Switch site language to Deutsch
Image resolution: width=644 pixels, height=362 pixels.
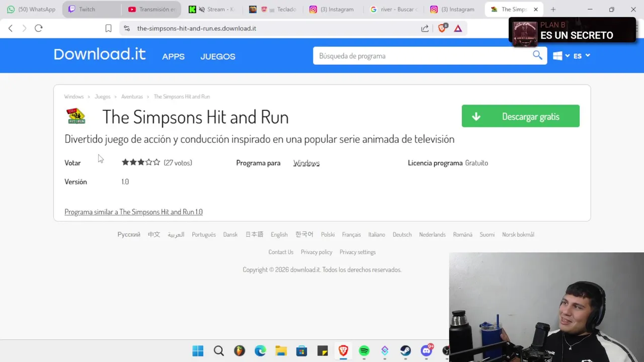(x=402, y=234)
